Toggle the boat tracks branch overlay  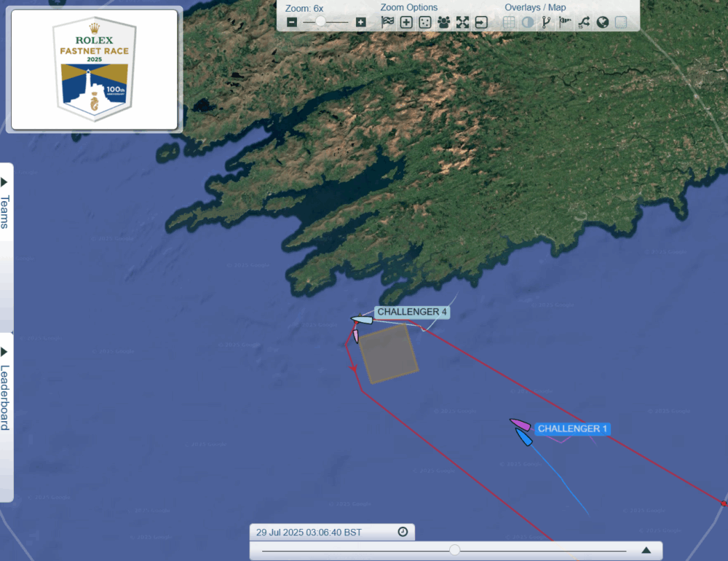[x=546, y=22]
